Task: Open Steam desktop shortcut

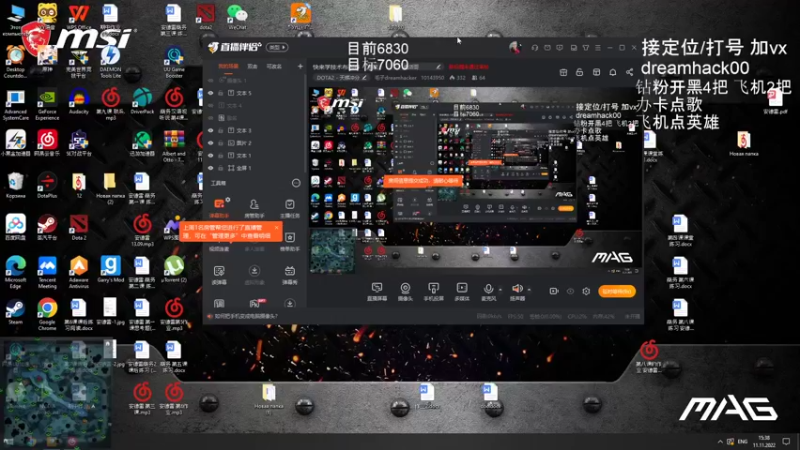Action: tap(15, 311)
